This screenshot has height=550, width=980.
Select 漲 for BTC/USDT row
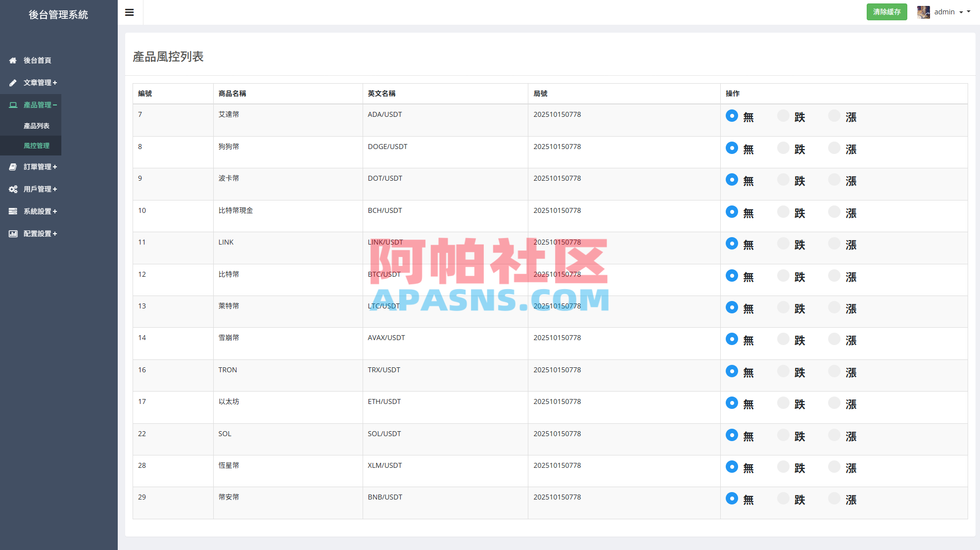tap(834, 275)
